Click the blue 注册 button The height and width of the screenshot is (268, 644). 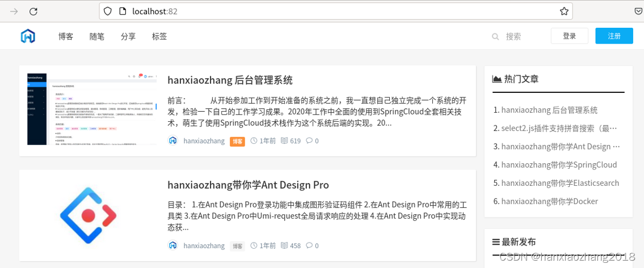point(614,36)
